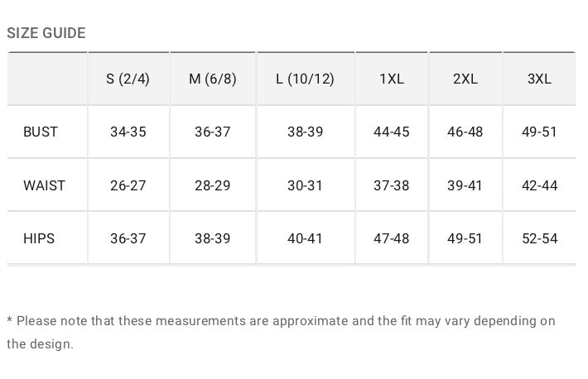The width and height of the screenshot is (588, 379).
Task: Click the 1XL size column header
Action: (x=392, y=79)
